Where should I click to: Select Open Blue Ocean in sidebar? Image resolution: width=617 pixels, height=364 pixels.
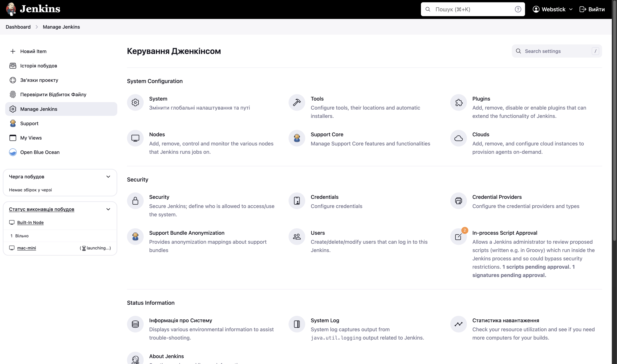pos(40,152)
